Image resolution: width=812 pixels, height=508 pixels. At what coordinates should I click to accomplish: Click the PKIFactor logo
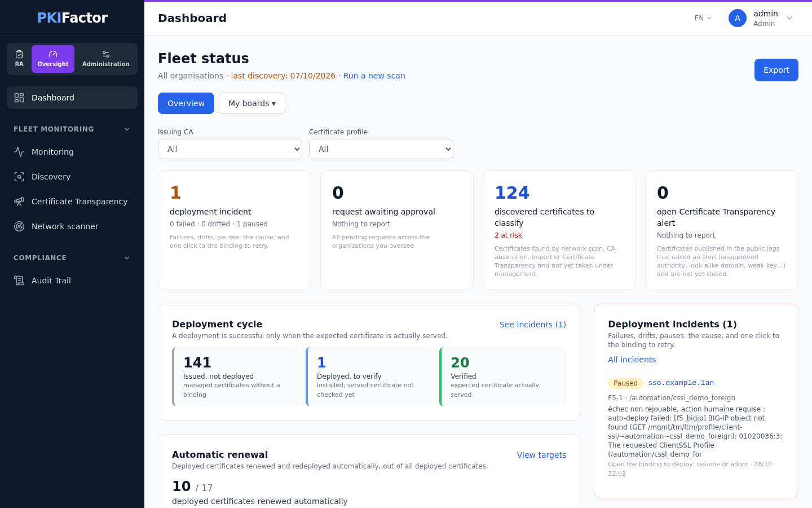(72, 18)
